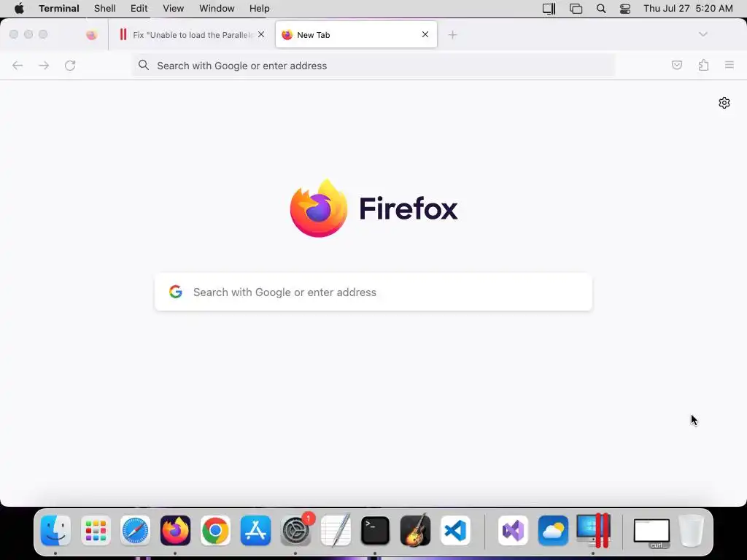
Task: Restore the minimized curl window in Dock
Action: point(651,532)
